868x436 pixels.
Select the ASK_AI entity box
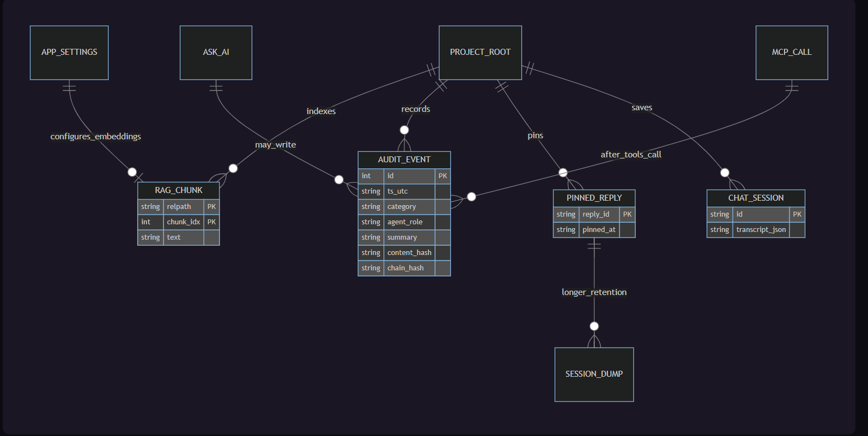coord(216,53)
